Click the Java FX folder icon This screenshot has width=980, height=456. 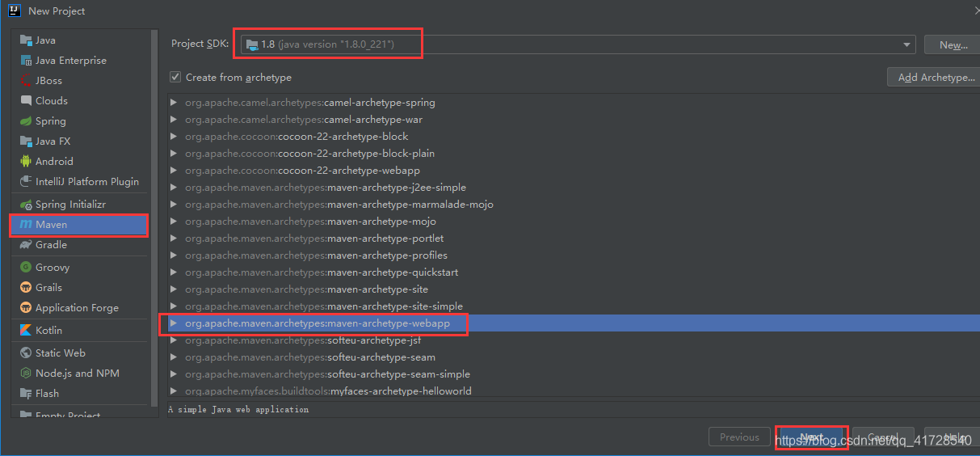click(x=26, y=141)
